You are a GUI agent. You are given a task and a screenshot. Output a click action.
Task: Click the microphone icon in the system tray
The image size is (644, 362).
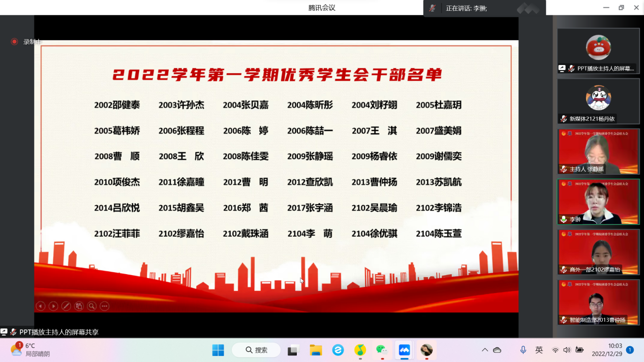coord(524,350)
